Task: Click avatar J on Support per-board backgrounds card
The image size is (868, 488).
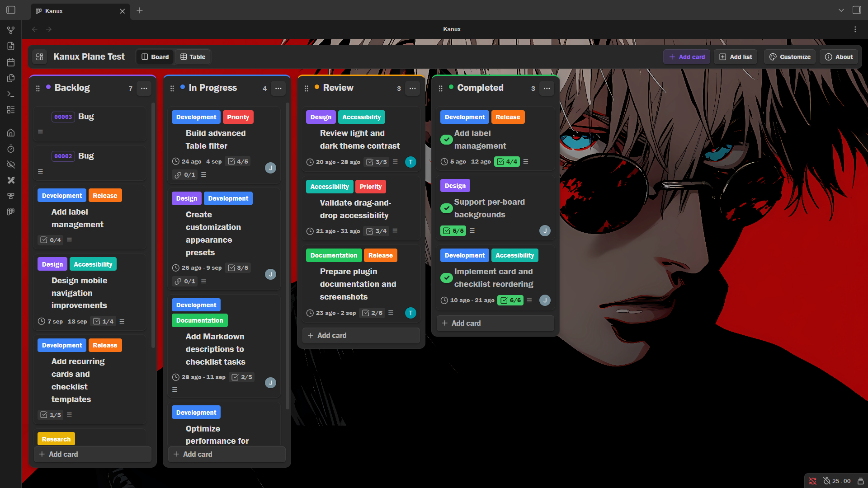Action: (545, 231)
